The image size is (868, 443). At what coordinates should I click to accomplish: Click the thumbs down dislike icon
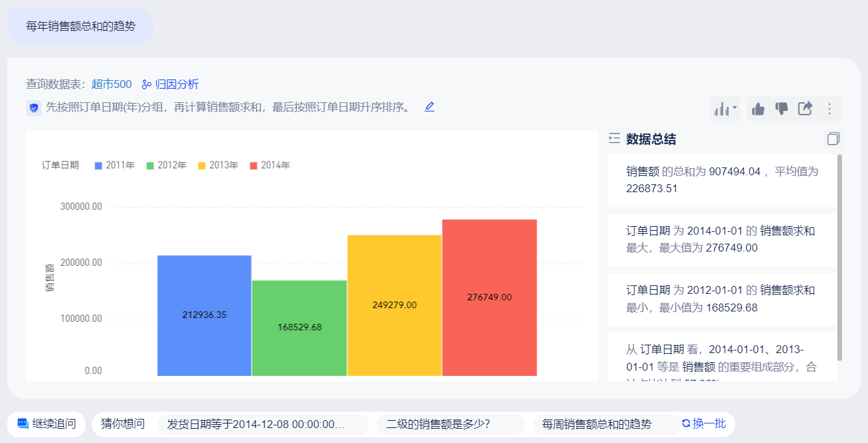[781, 109]
